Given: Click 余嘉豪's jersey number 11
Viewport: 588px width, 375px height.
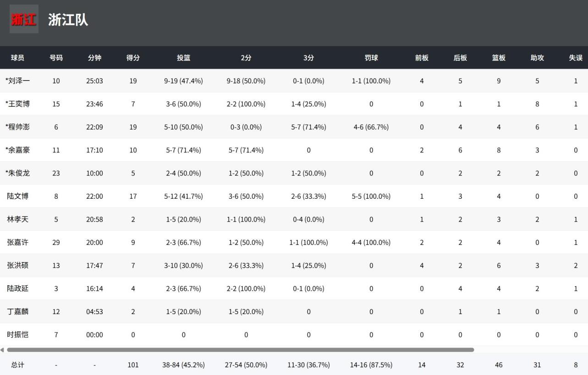Looking at the screenshot, I should pyautogui.click(x=56, y=150).
